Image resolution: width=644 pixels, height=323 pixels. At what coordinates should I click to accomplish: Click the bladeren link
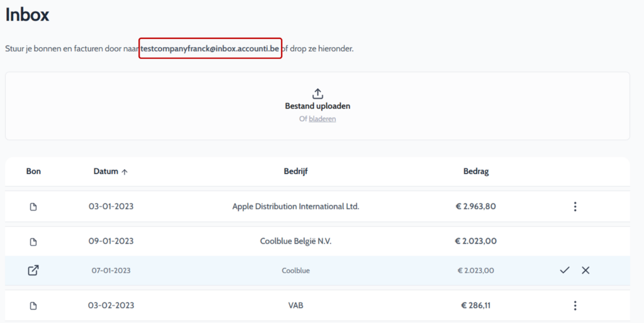point(323,119)
